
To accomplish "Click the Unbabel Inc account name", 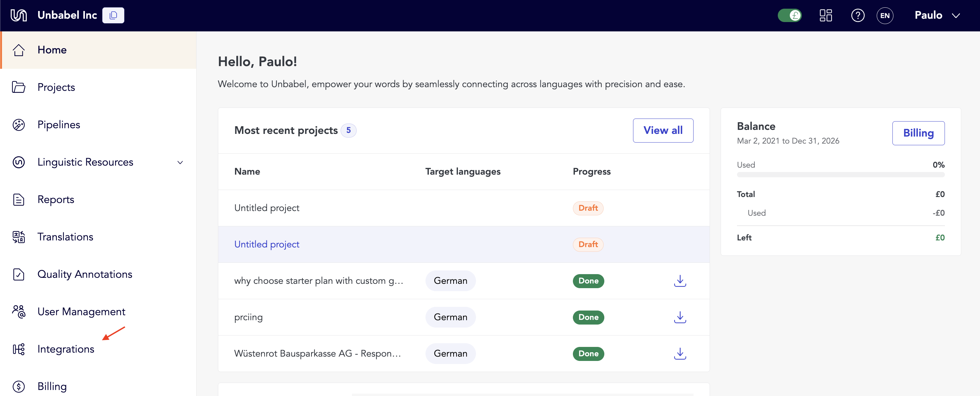I will [x=67, y=15].
